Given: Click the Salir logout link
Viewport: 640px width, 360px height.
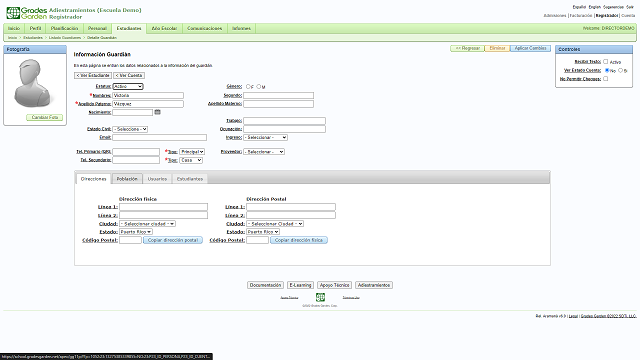Looking at the screenshot, I should click(630, 7).
